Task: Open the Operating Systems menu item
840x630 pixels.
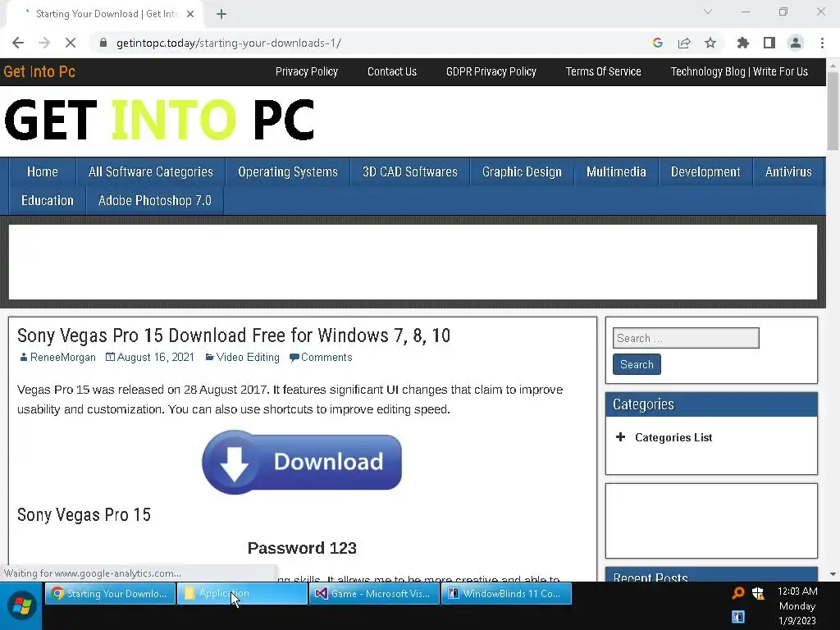Action: (288, 172)
